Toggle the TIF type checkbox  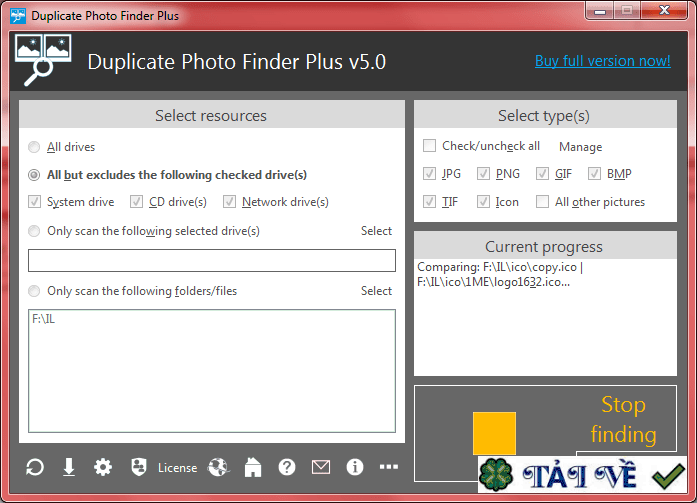pos(429,202)
